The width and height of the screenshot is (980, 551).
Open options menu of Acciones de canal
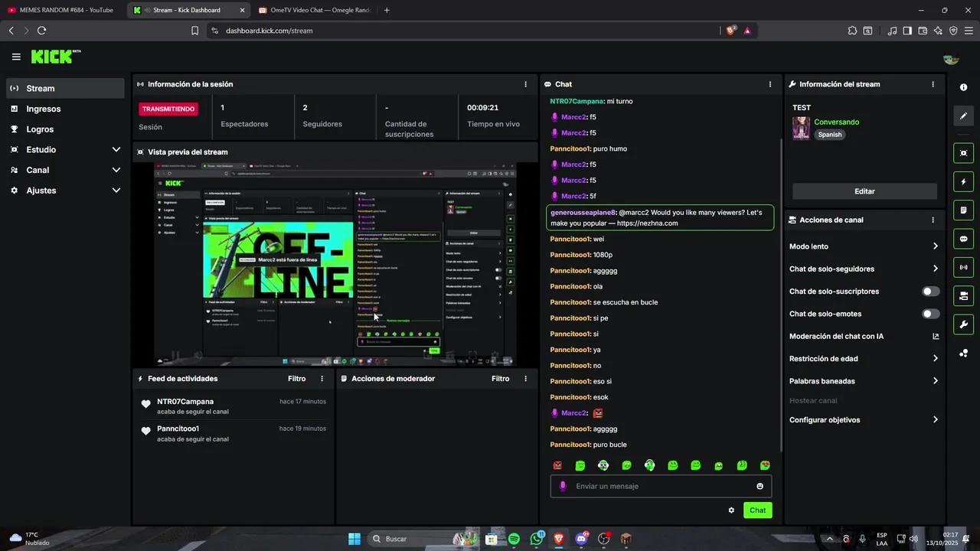933,220
